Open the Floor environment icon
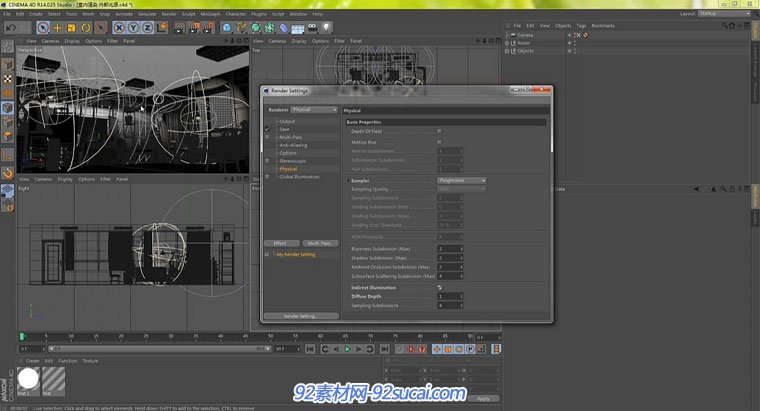The height and width of the screenshot is (411, 760). (298, 28)
